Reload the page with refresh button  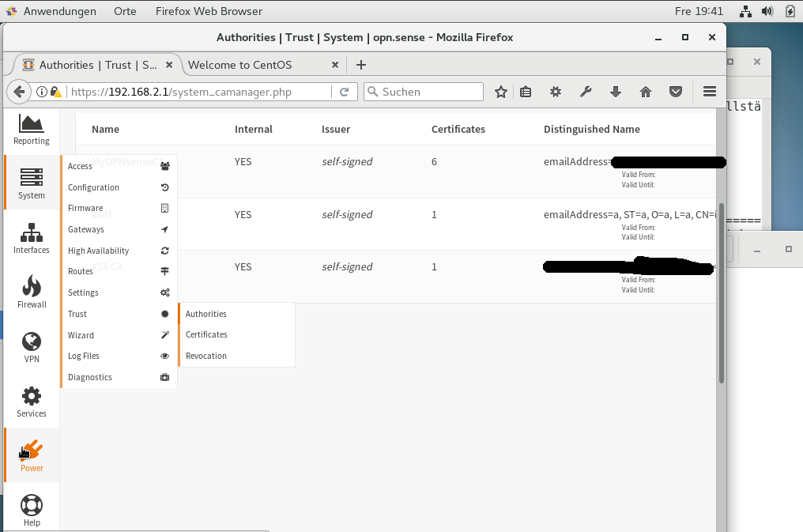click(344, 92)
